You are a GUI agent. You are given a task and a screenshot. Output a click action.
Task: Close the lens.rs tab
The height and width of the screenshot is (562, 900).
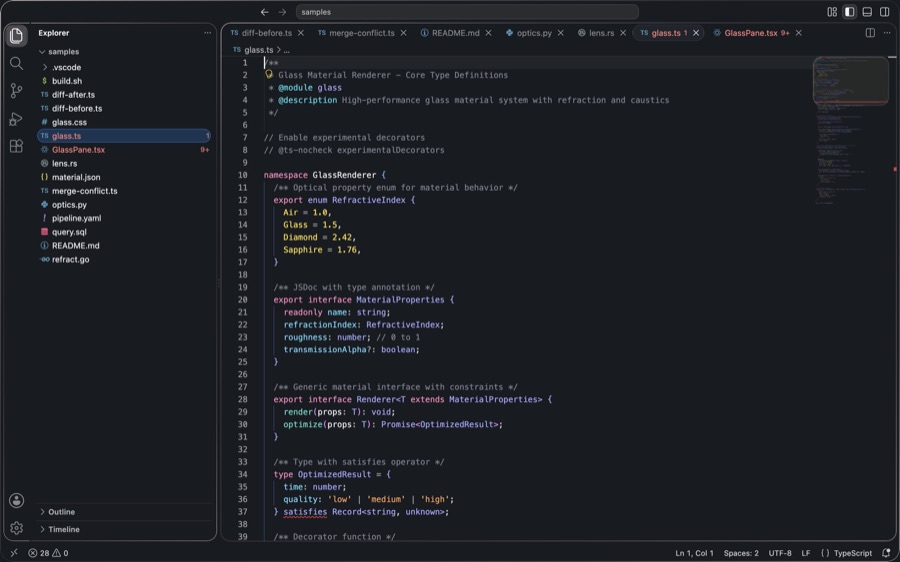[x=623, y=33]
